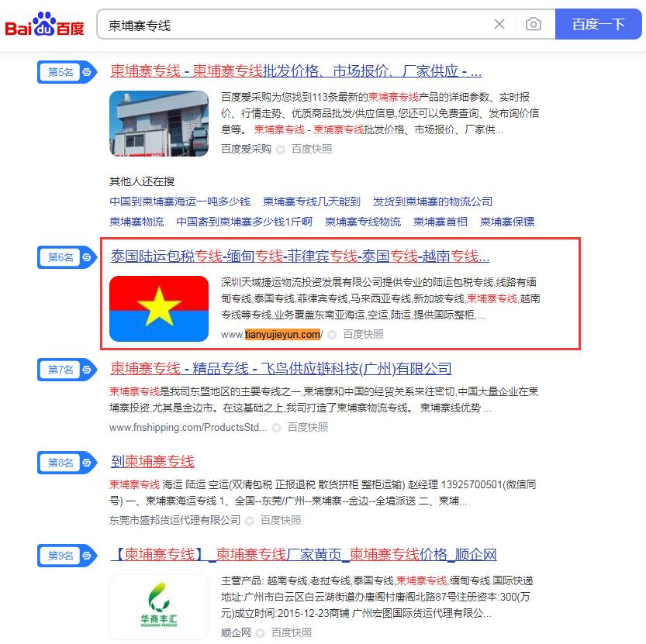Open the 到柬埔寨专线 result title
Screen dimensions: 646x644
point(153,461)
